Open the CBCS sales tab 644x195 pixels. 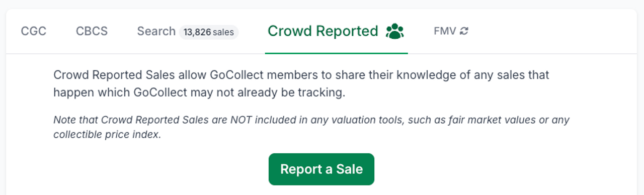(x=92, y=31)
